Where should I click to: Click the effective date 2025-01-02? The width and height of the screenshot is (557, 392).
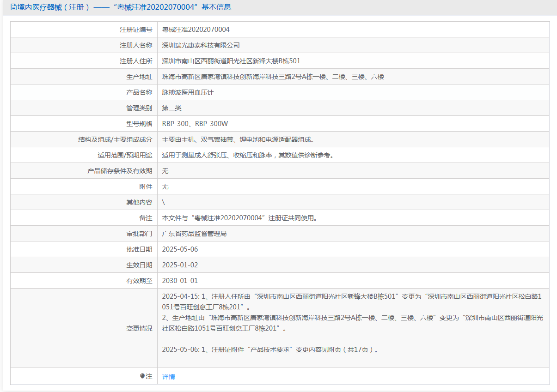click(x=180, y=265)
